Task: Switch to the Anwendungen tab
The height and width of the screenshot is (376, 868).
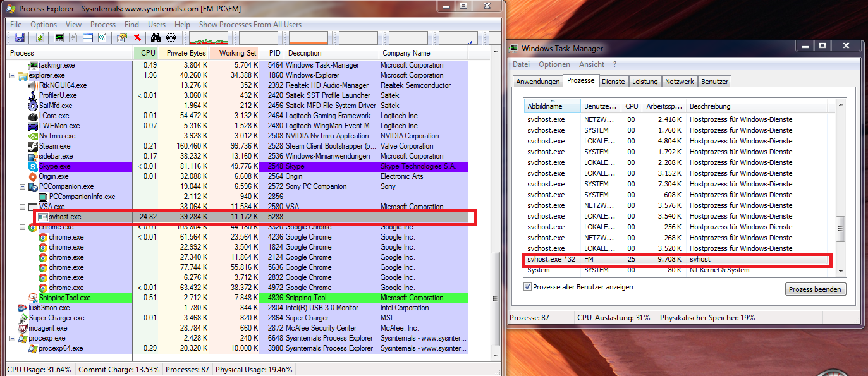Action: coord(538,82)
